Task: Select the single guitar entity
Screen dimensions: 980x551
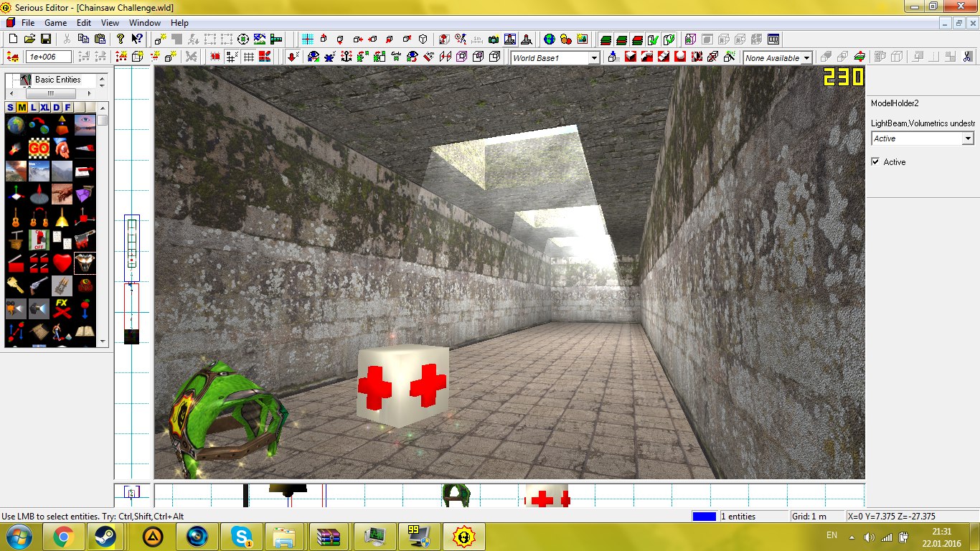Action: (17, 217)
